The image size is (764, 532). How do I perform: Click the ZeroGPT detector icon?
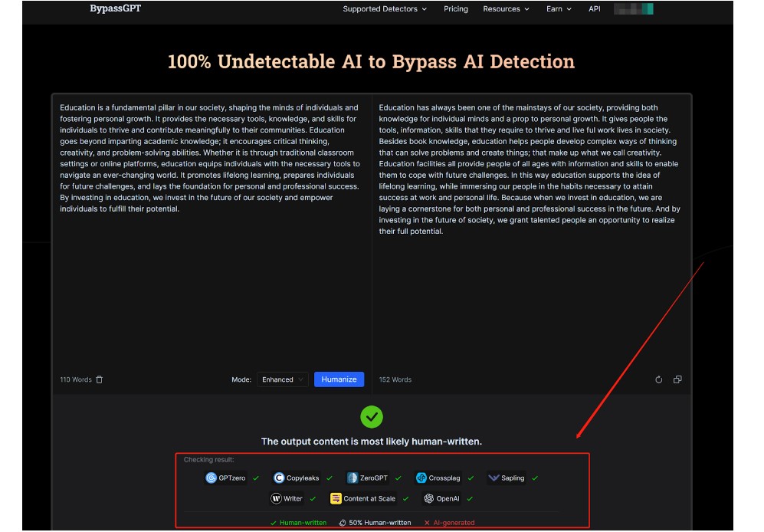[x=352, y=478]
